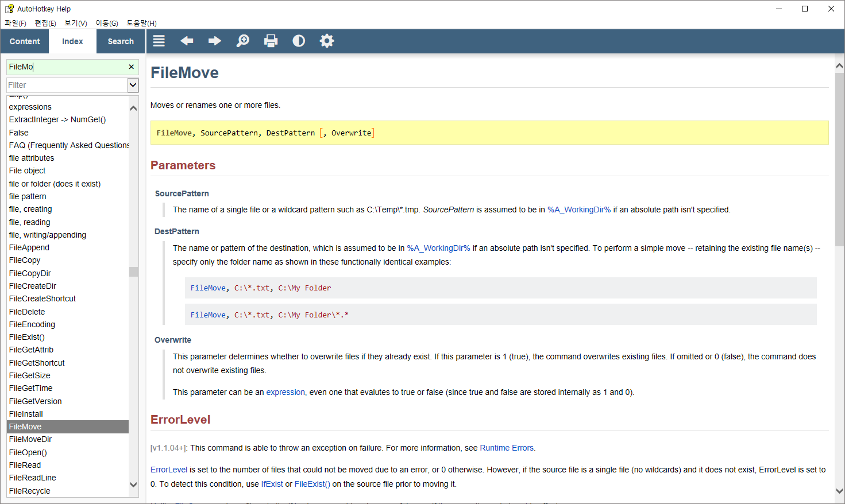
Task: Select file, writing/appending index entry
Action: pyautogui.click(x=68, y=235)
